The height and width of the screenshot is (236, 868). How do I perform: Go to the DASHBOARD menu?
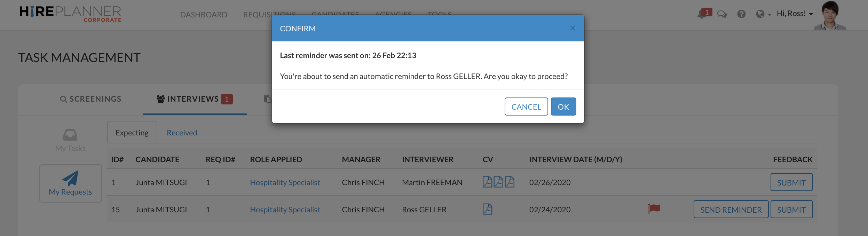203,15
